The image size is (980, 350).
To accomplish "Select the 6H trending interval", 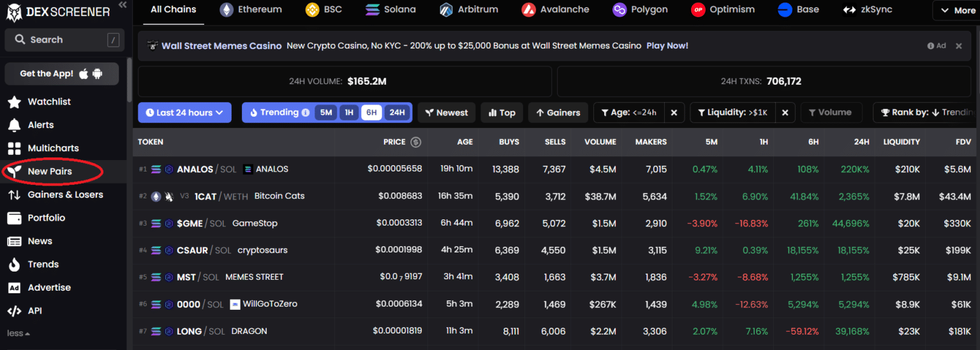I will pos(371,113).
